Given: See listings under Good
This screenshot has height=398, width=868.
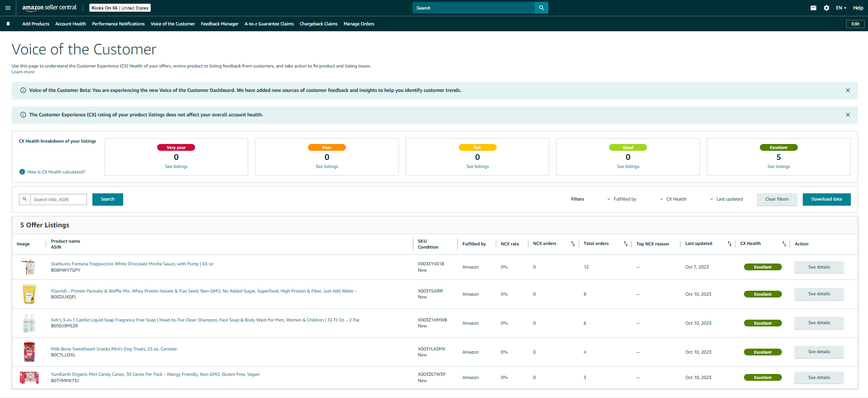Looking at the screenshot, I should 628,167.
